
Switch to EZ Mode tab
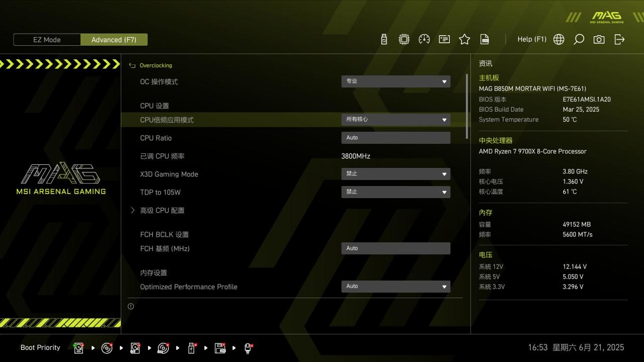[x=47, y=40]
